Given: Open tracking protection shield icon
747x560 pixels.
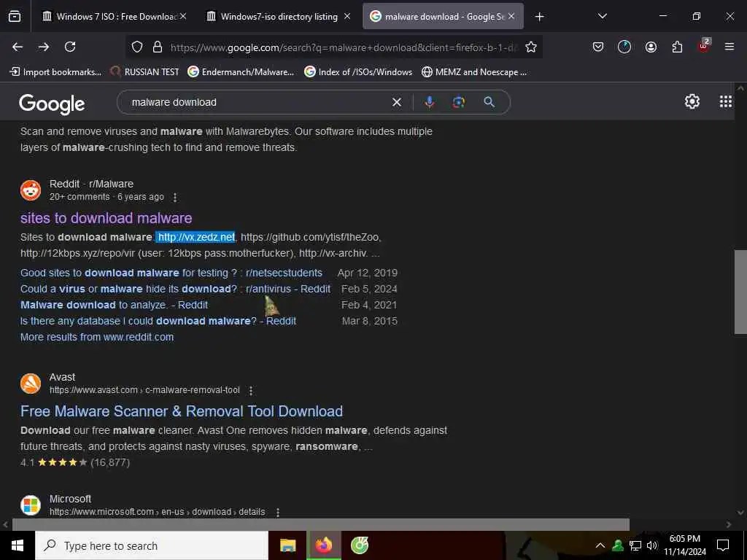Looking at the screenshot, I should 137,47.
